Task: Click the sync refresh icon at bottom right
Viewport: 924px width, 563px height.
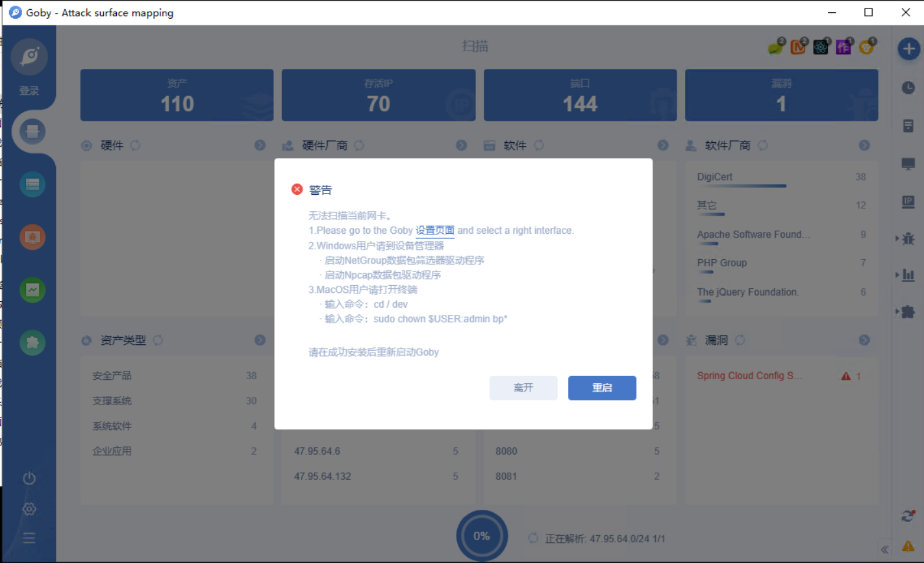Action: click(908, 516)
